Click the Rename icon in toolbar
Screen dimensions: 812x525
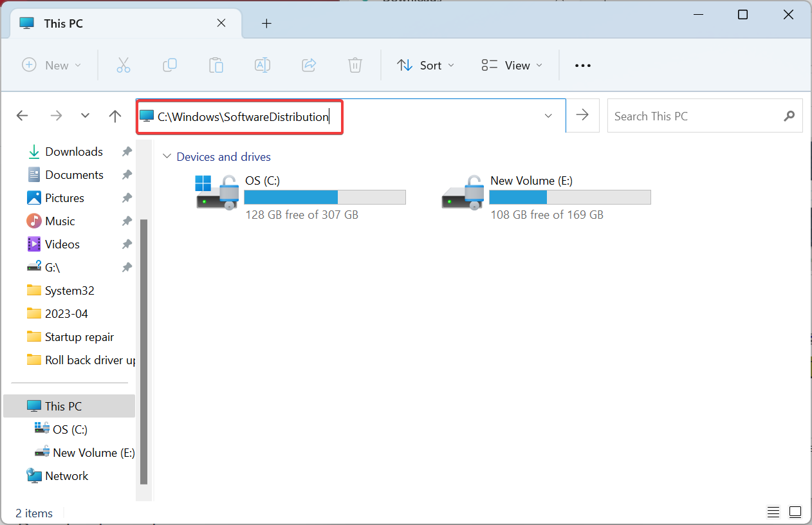(263, 65)
